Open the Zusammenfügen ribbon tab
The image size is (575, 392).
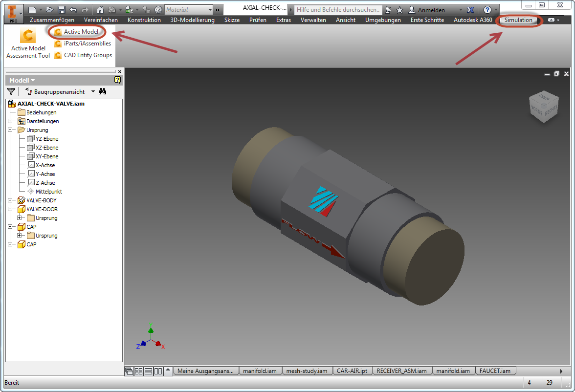(x=52, y=20)
